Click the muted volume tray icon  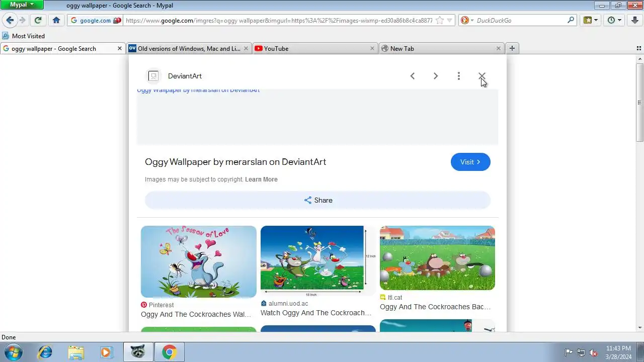[593, 352]
